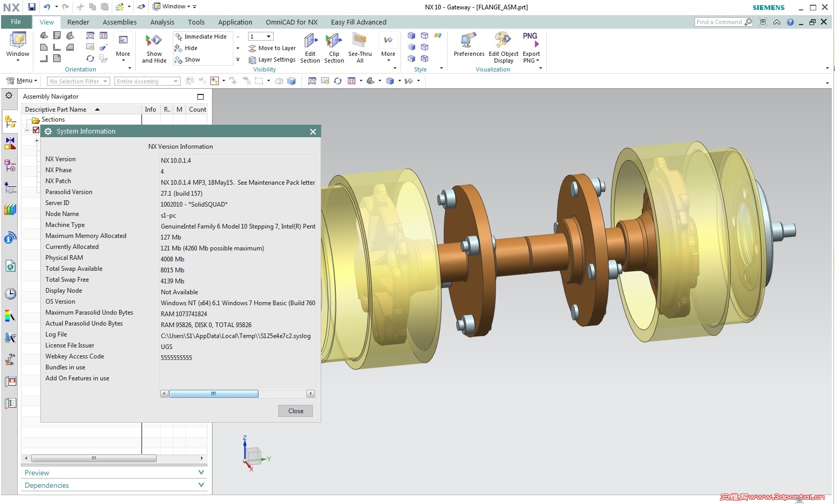835x504 pixels.
Task: Click the Save icon in the quick access toolbar
Action: (x=32, y=7)
